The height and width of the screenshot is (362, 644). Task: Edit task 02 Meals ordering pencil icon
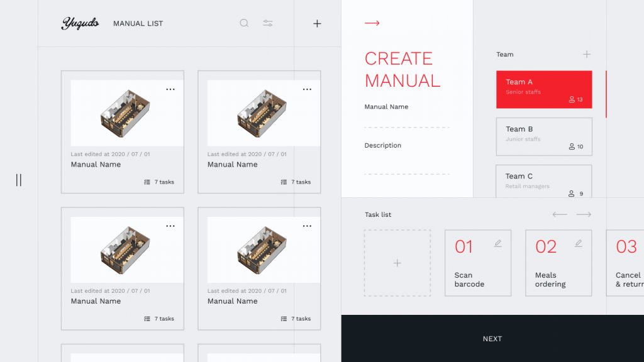click(x=579, y=243)
